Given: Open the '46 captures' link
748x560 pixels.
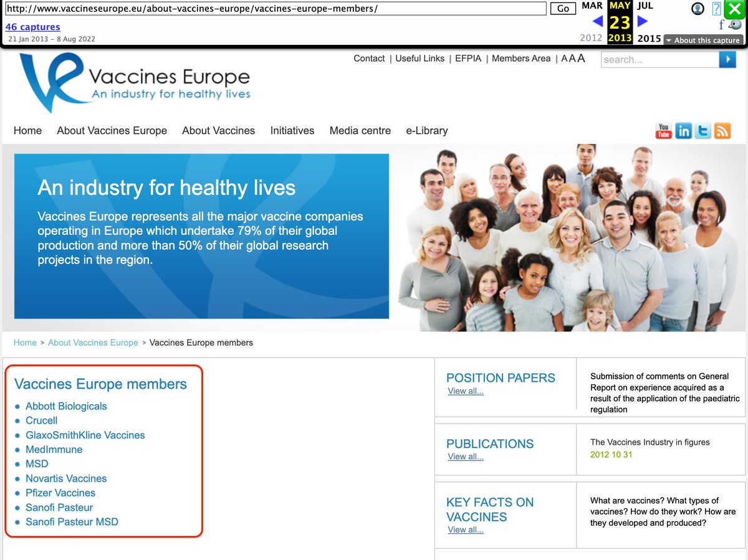Looking at the screenshot, I should tap(32, 27).
